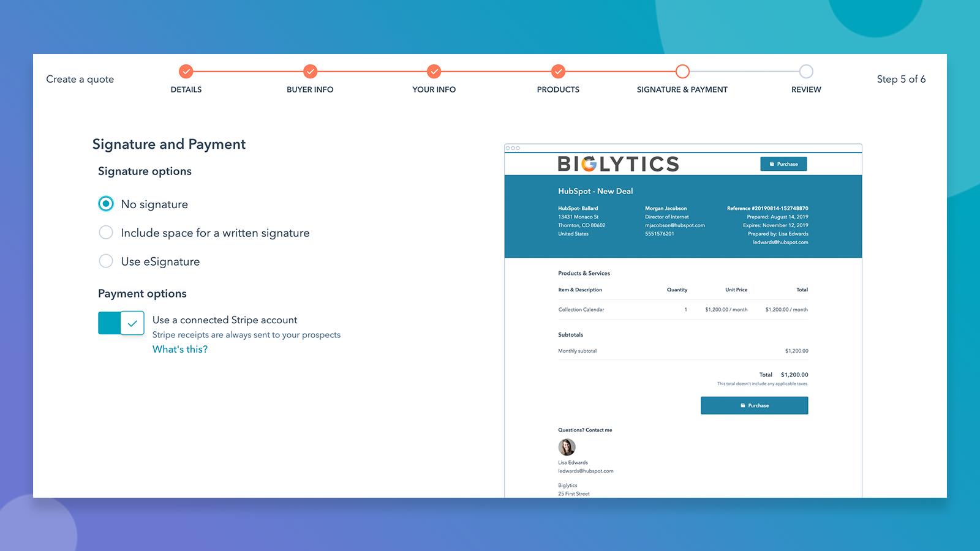Click the 'Questions? Contact me' heading
Screen dimensions: 980x551
click(x=585, y=430)
